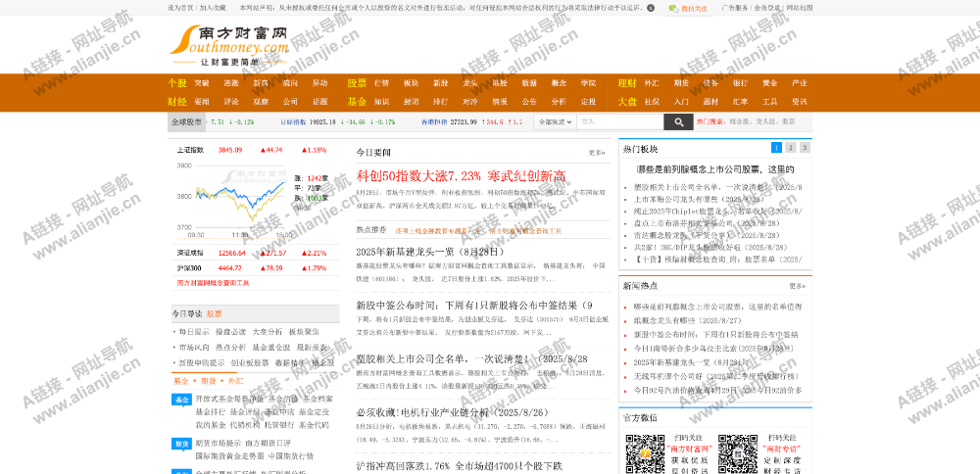
Task: Click the 上证指数 index name
Action: pyautogui.click(x=191, y=150)
